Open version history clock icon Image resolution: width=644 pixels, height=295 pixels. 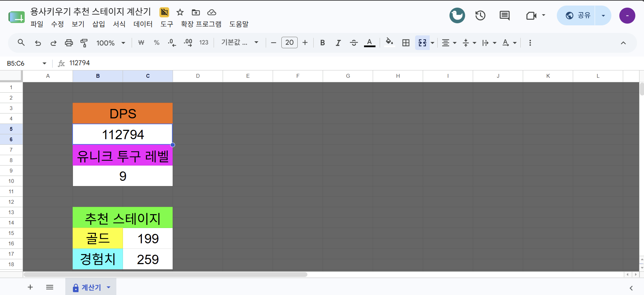pos(480,16)
